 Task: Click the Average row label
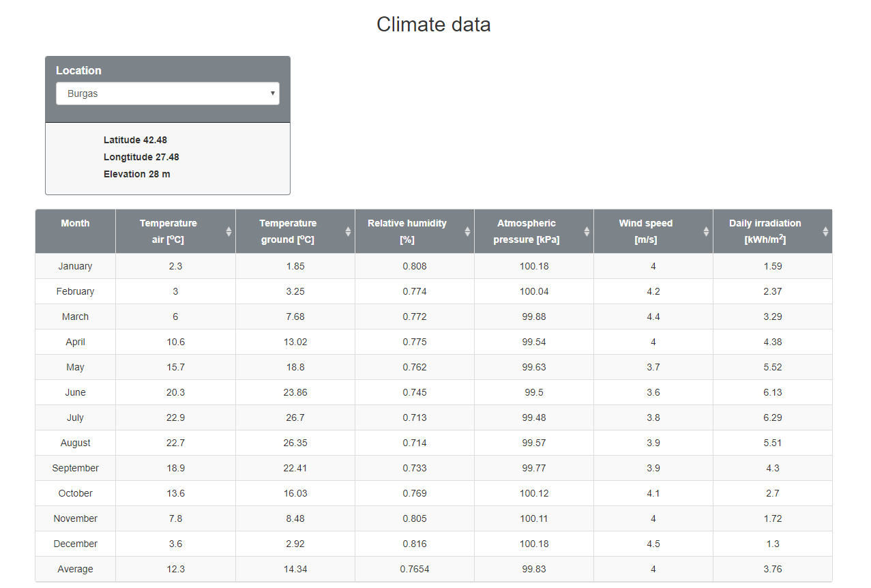pos(76,569)
